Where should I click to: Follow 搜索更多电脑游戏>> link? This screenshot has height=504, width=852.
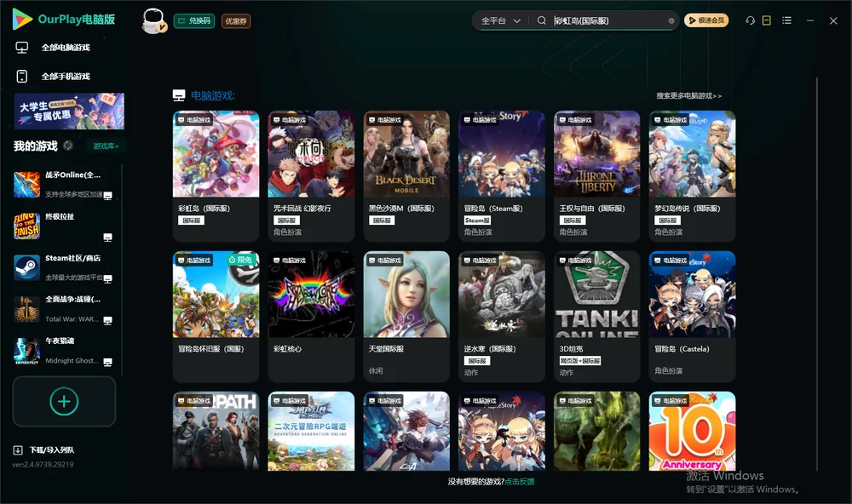pos(688,96)
